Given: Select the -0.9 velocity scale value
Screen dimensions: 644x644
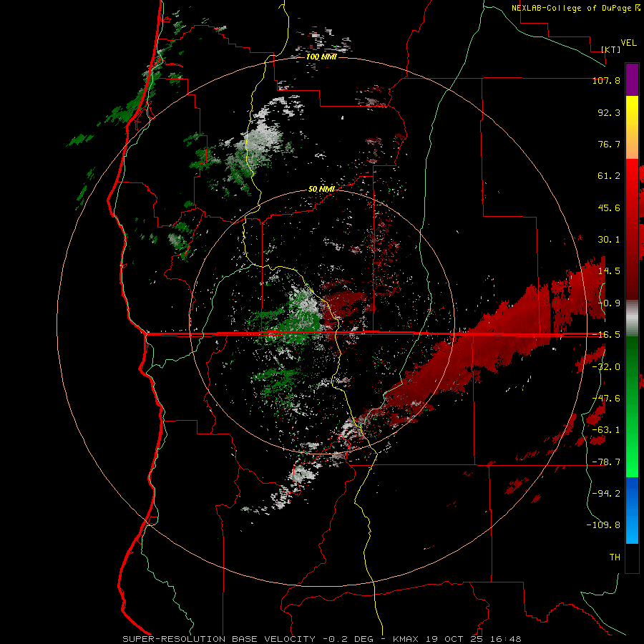Looking at the screenshot, I should 609,303.
